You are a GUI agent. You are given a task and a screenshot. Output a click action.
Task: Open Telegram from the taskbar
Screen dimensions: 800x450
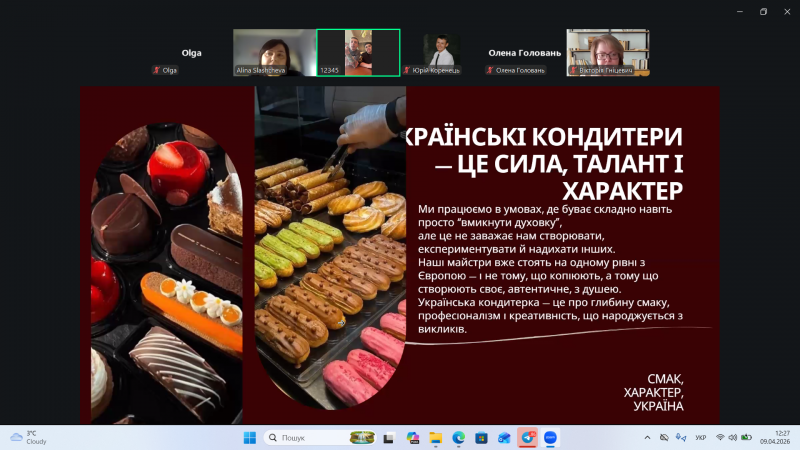click(527, 438)
